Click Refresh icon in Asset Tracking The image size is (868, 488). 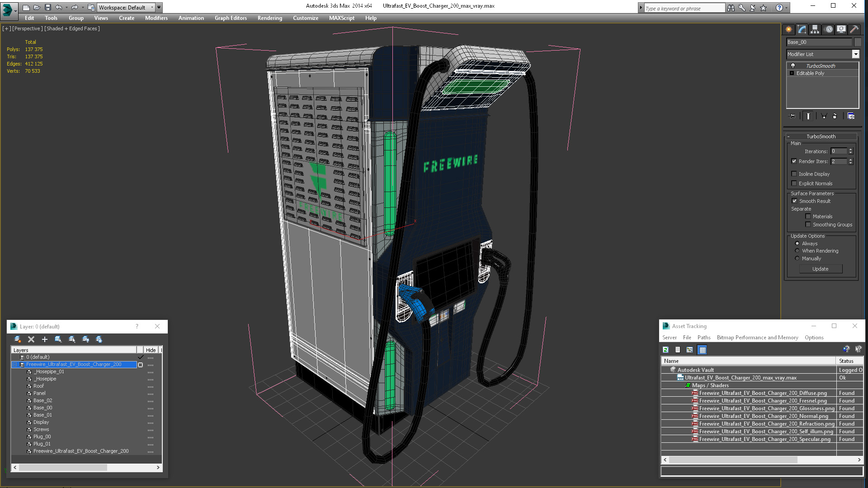coord(665,350)
